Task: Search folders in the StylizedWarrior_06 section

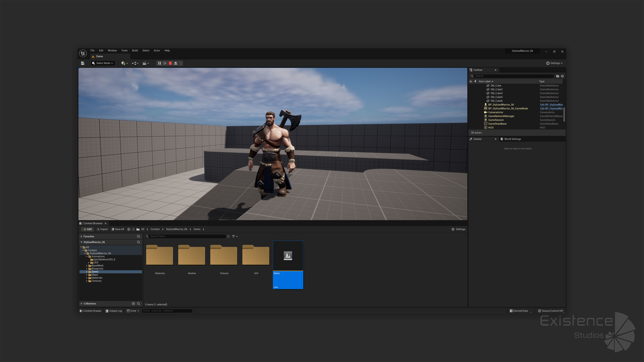Action: (x=139, y=242)
